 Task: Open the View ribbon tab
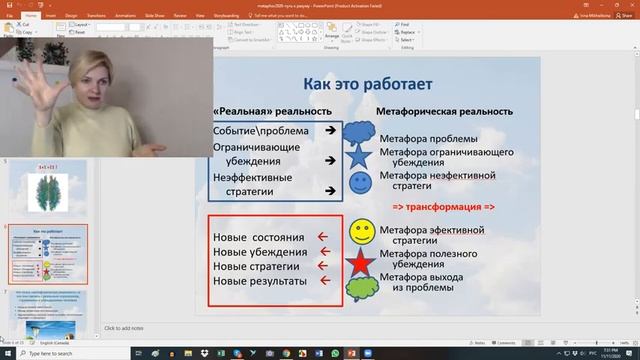[x=200, y=16]
